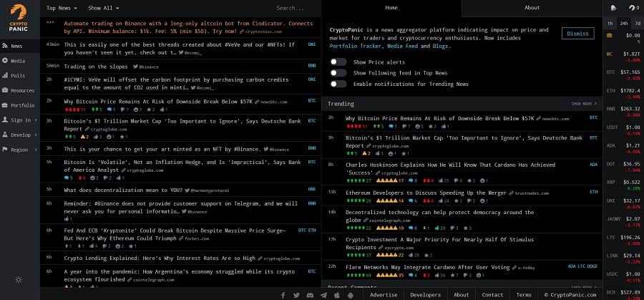Click DOGE tag on Flare Networks article
This screenshot has height=300, width=644.
tap(592, 266)
